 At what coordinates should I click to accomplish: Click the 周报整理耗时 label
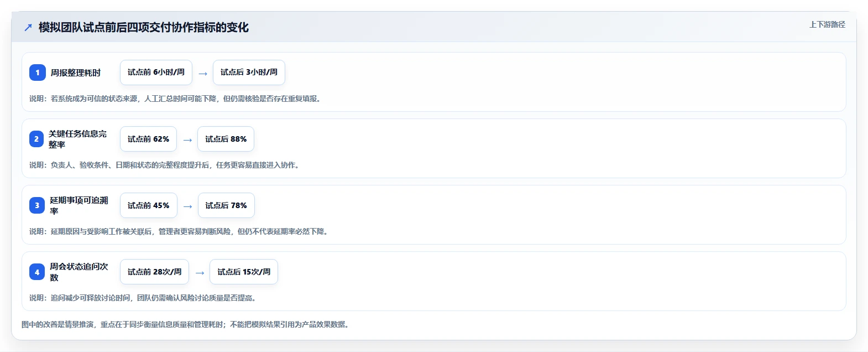click(76, 73)
